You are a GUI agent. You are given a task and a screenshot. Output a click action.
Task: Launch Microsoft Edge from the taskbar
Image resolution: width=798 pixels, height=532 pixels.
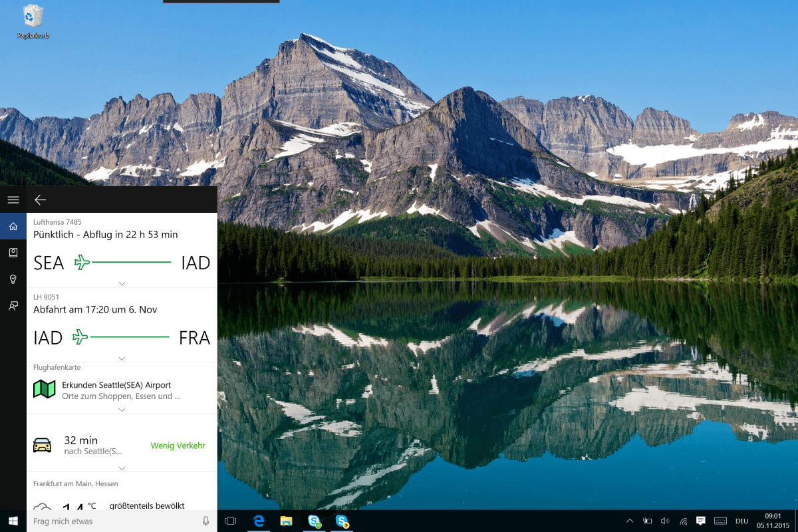(x=259, y=521)
